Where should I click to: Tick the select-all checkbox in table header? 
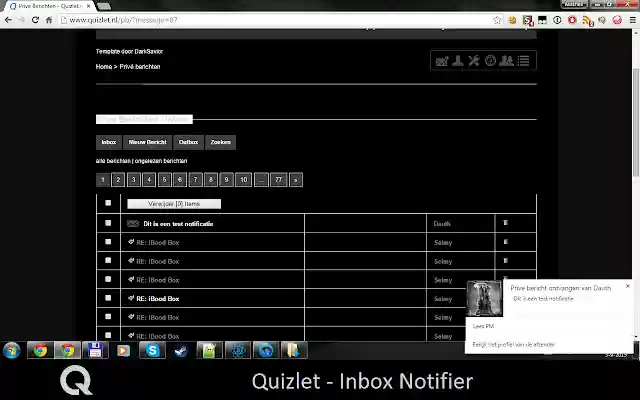108,203
